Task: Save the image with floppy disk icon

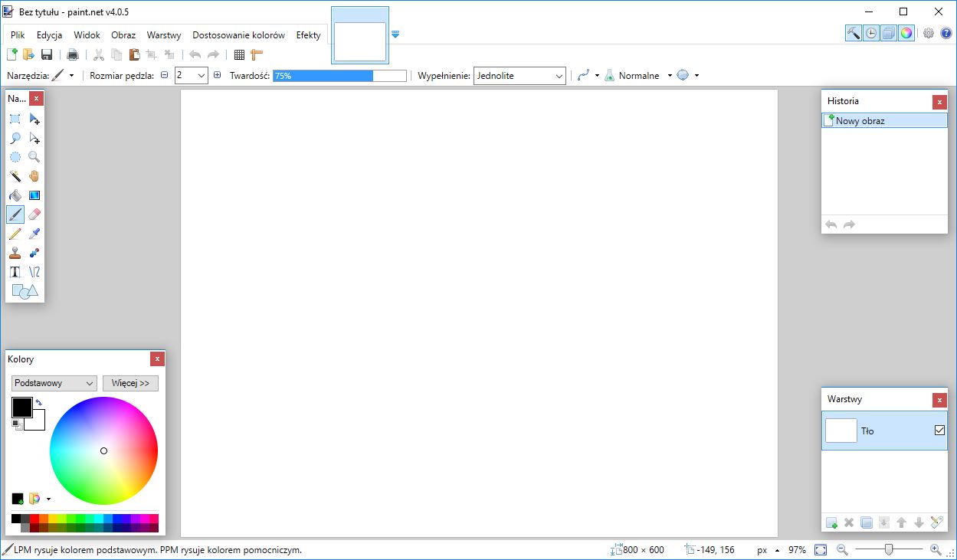Action: point(47,54)
